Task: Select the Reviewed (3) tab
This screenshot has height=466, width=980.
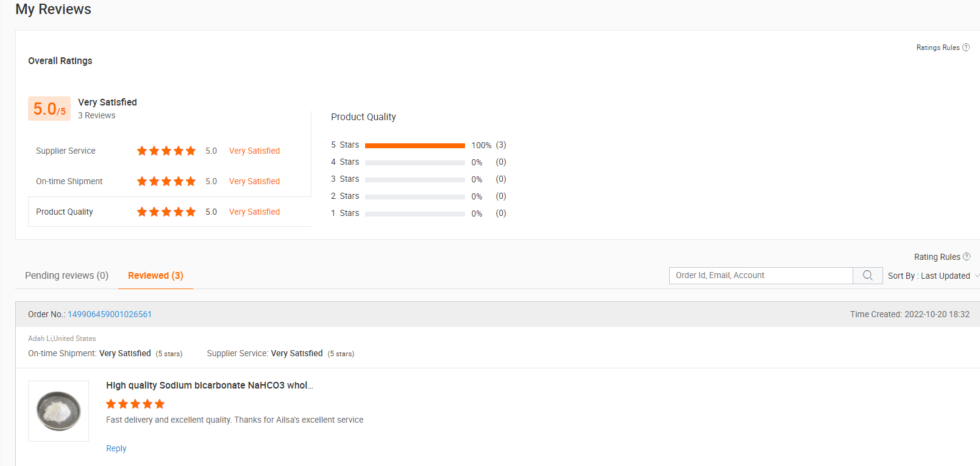Action: coord(155,276)
